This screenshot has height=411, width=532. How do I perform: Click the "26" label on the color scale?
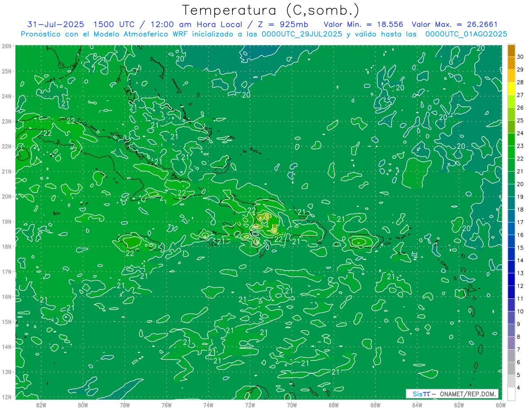(x=520, y=108)
